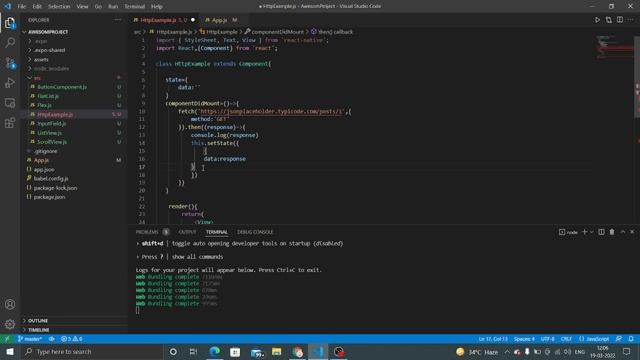Screen dimensions: 640x360
Task: Switch to the DEBUG CONSOLE tab
Action: point(255,232)
